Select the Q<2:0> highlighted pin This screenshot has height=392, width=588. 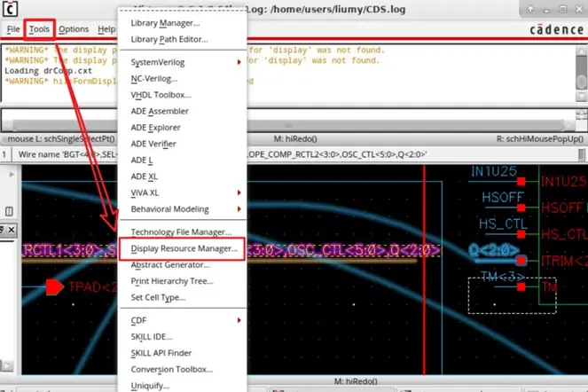[521, 261]
